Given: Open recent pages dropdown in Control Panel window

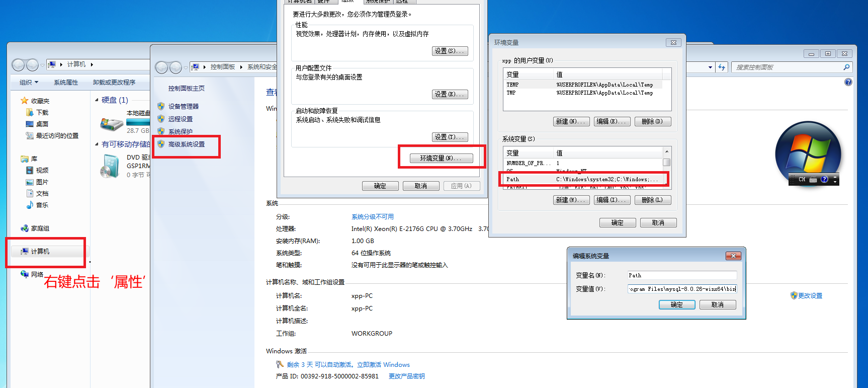Looking at the screenshot, I should 186,67.
